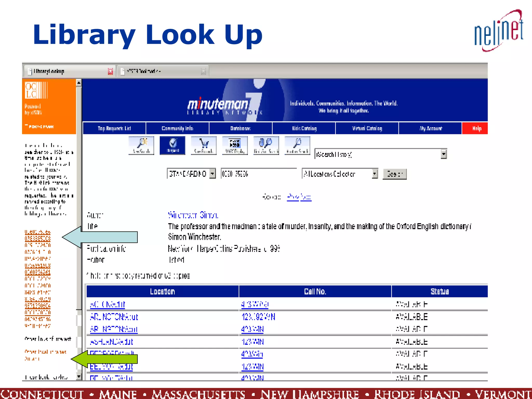Screen dimensions: 532x399
Task: Open the Winchester, Simon author link
Action: pyautogui.click(x=193, y=215)
